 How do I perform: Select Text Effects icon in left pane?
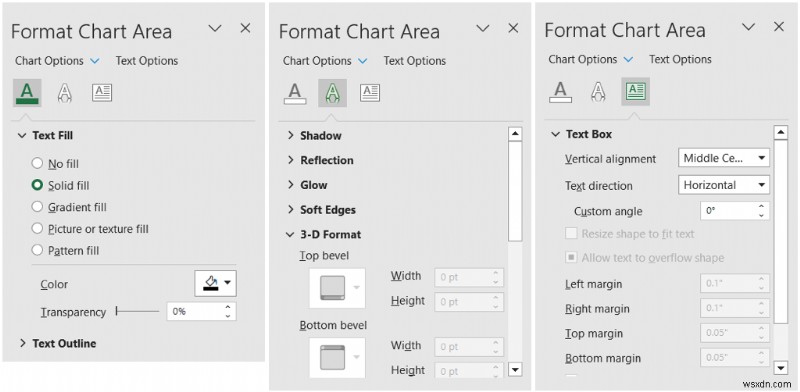(65, 93)
